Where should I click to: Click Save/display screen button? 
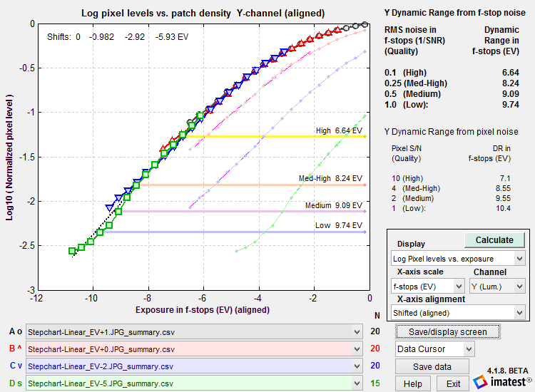point(448,331)
